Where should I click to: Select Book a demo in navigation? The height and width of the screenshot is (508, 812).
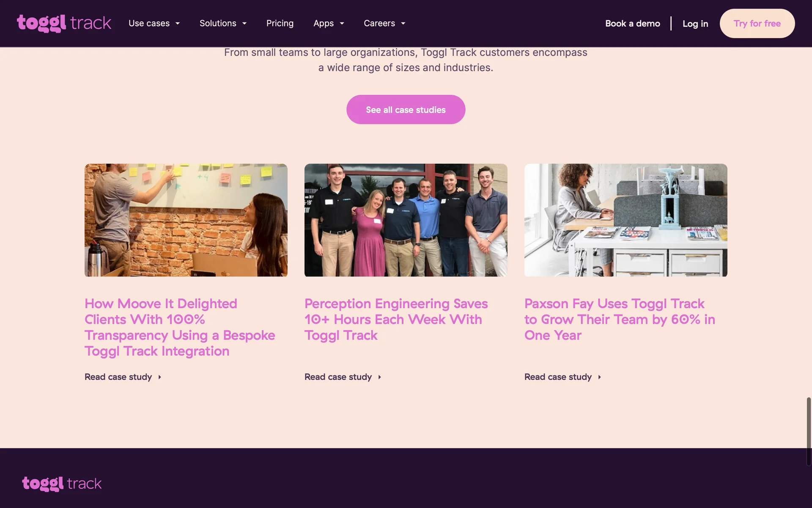click(632, 24)
